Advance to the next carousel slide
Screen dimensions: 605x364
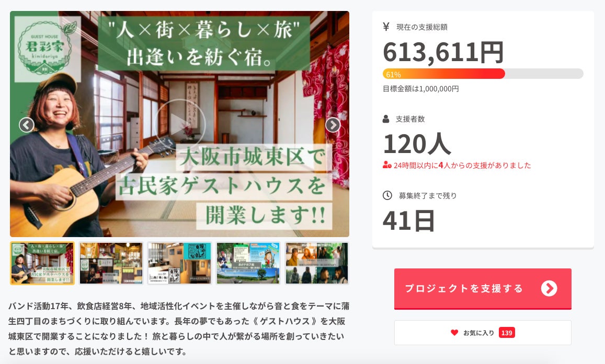point(333,125)
